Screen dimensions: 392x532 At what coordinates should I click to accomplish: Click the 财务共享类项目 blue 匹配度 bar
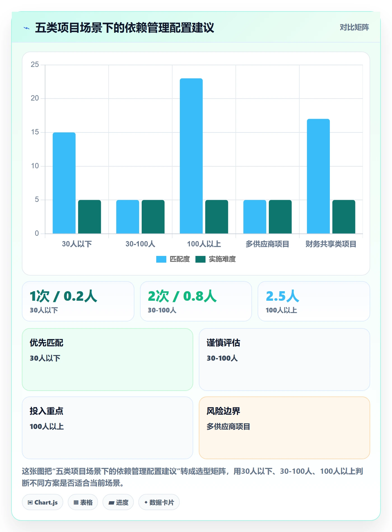coord(318,176)
